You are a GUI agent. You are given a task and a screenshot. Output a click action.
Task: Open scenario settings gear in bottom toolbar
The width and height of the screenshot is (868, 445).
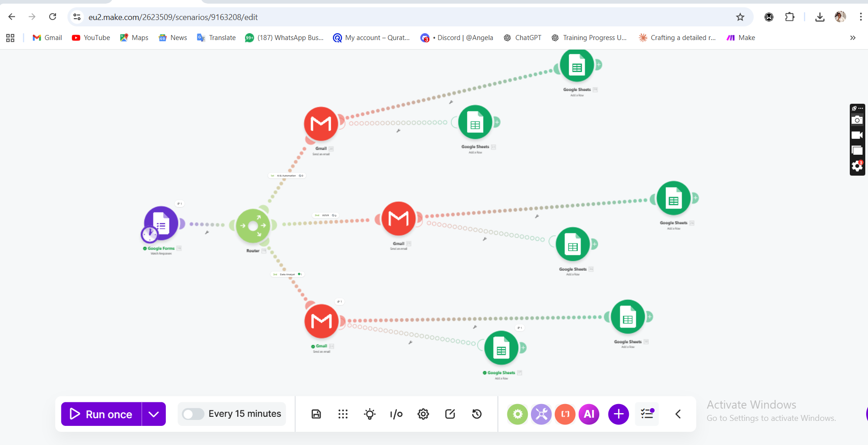click(x=424, y=414)
